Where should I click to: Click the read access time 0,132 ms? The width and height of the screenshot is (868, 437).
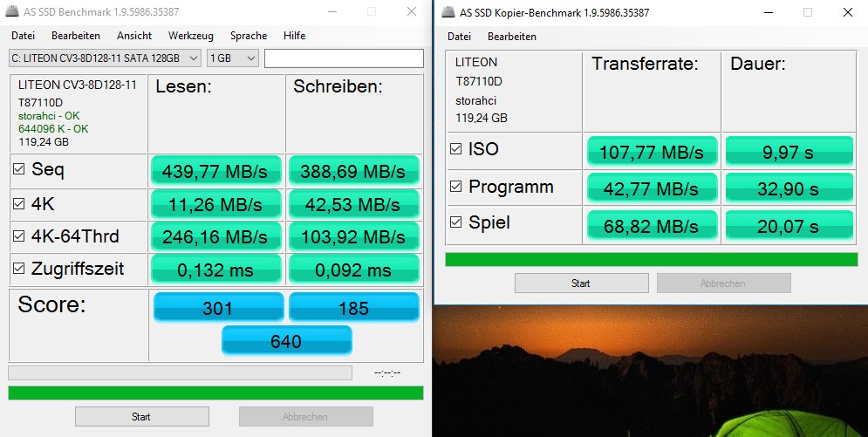[215, 270]
